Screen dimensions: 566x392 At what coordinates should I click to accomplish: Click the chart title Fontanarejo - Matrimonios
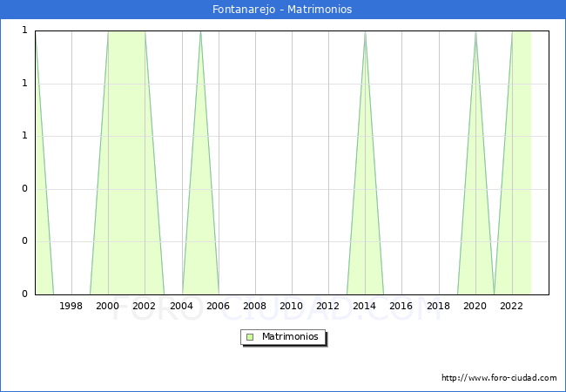pos(282,9)
